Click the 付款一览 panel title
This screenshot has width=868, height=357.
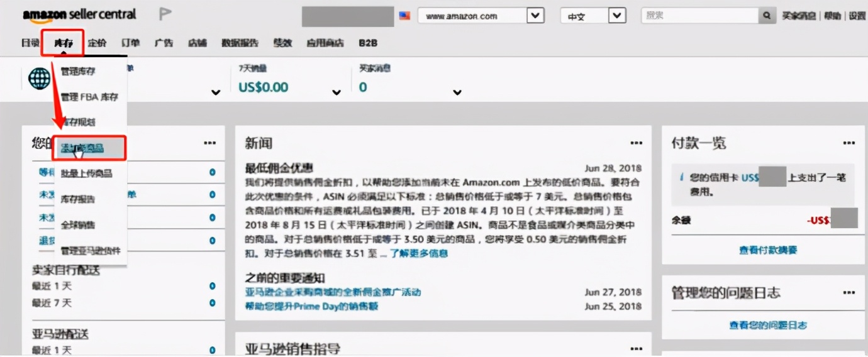click(x=699, y=143)
